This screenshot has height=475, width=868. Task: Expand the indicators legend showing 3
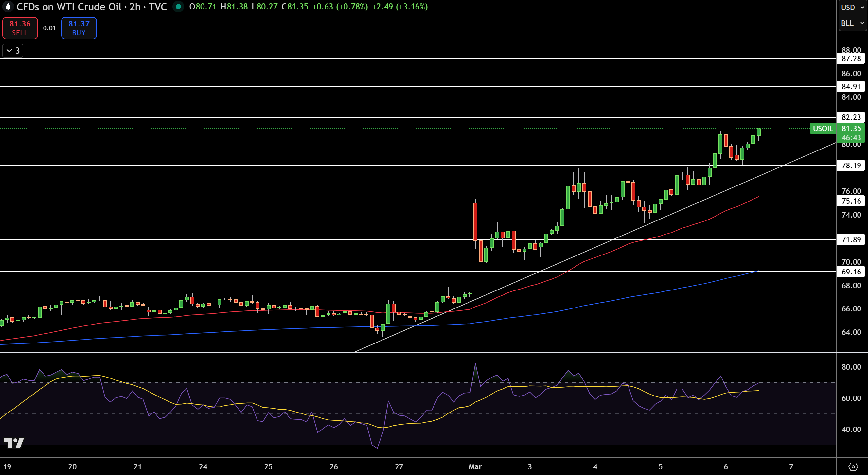(13, 51)
